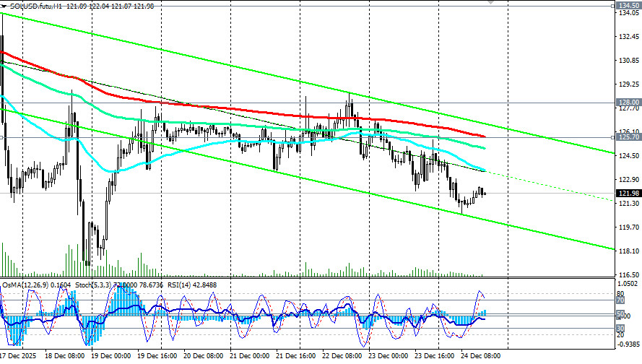Screen dimensions: 642x364
Task: Select the 134.50 price level label
Action: tap(625, 6)
